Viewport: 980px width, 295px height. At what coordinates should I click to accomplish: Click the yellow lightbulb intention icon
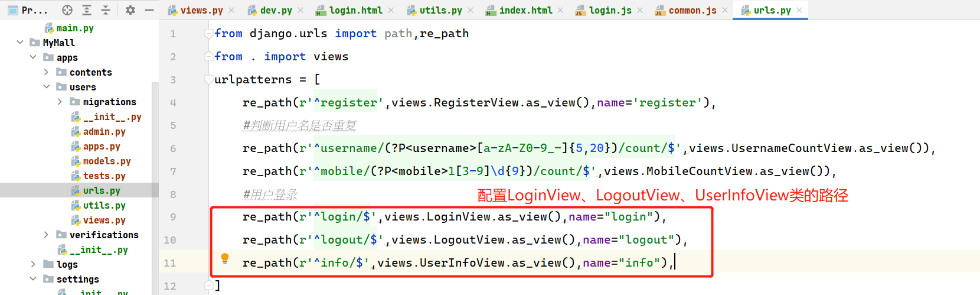pyautogui.click(x=225, y=258)
